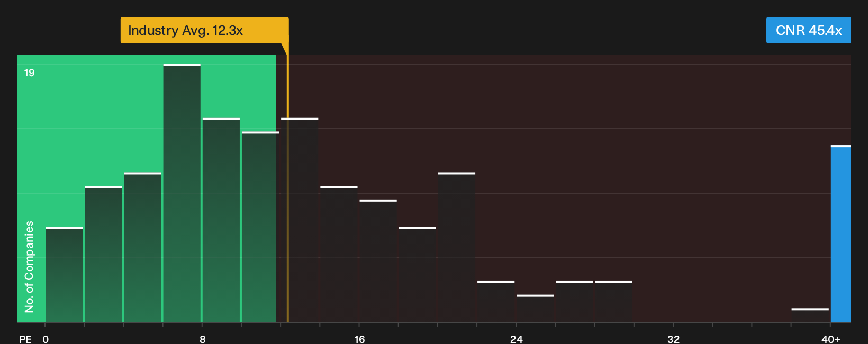Click the x-axis label 0
Image resolution: width=868 pixels, height=344 pixels.
tap(46, 339)
